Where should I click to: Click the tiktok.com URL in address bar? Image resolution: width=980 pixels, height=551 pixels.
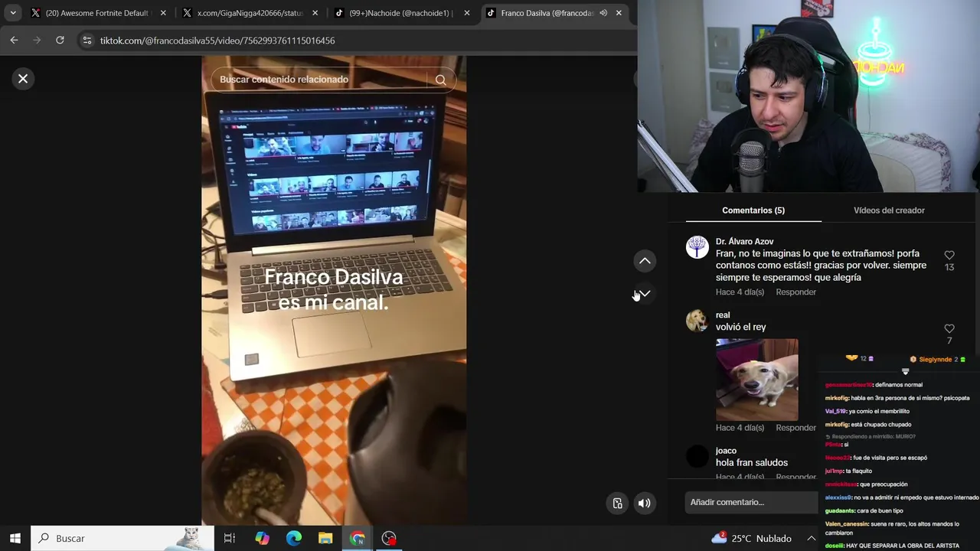pyautogui.click(x=217, y=41)
